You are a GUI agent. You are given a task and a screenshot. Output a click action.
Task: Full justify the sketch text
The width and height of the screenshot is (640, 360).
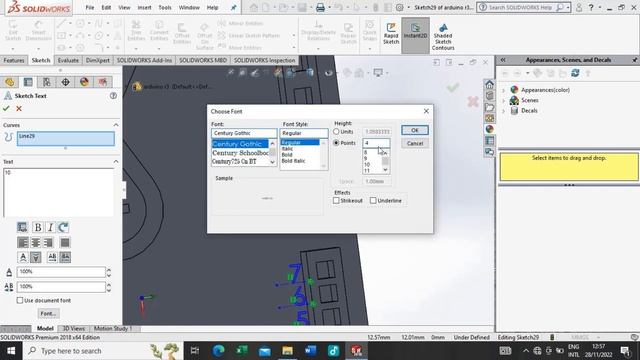(x=64, y=243)
